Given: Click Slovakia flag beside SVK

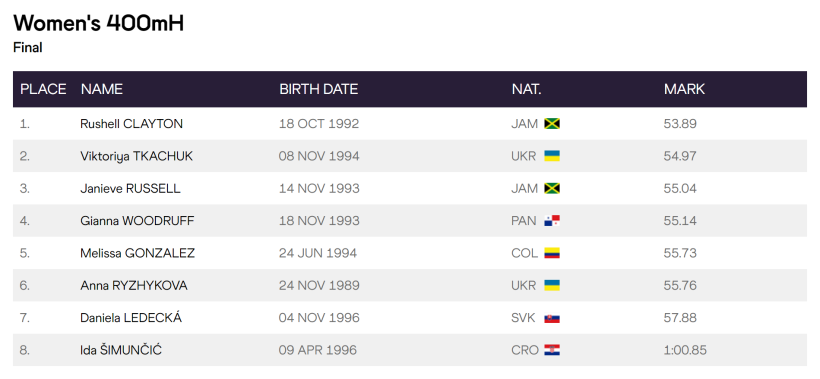Looking at the screenshot, I should click(552, 318).
